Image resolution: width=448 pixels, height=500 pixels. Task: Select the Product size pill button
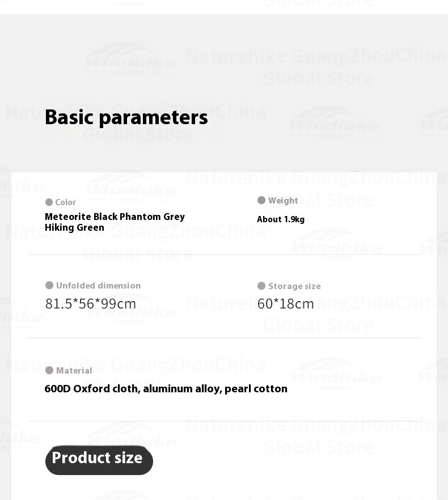[x=99, y=460]
